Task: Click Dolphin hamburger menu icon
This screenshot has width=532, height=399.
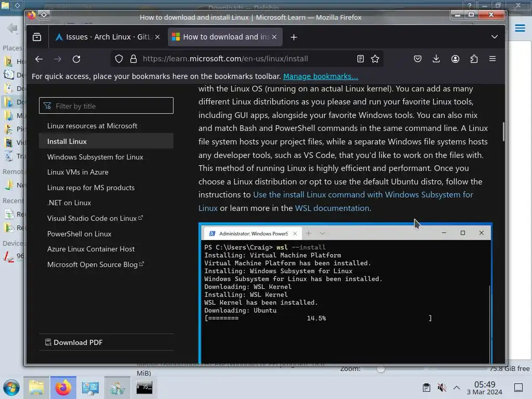Action: click(520, 28)
